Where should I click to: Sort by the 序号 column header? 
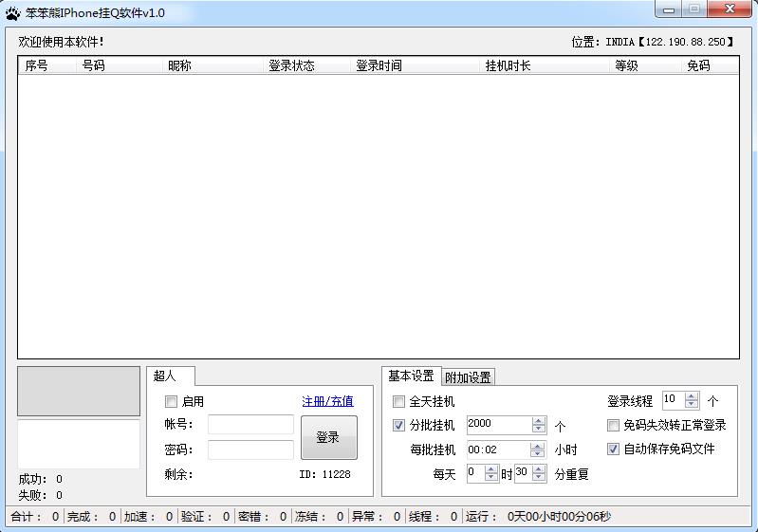(x=46, y=65)
